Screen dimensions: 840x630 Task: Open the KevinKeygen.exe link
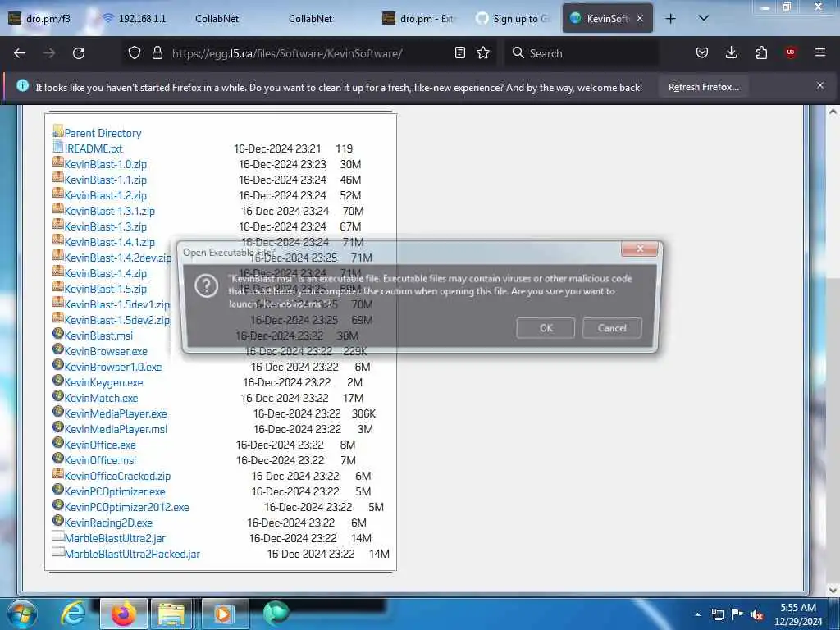tap(104, 382)
